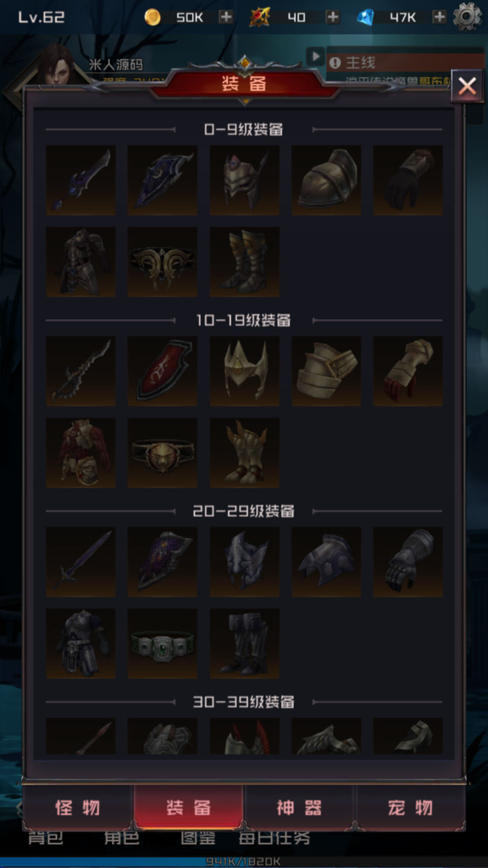Screen dimensions: 488x868
Task: Select the golden crown helmet in 10-19级装备
Action: click(245, 371)
